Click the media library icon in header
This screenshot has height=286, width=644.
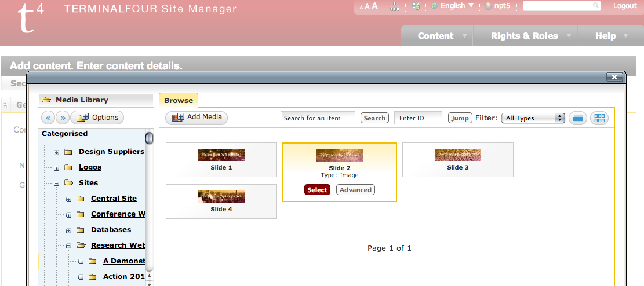(415, 6)
